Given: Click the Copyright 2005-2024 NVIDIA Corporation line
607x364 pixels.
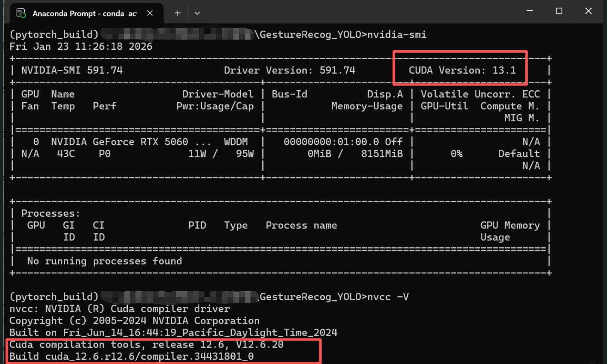Looking at the screenshot, I should (x=135, y=321).
